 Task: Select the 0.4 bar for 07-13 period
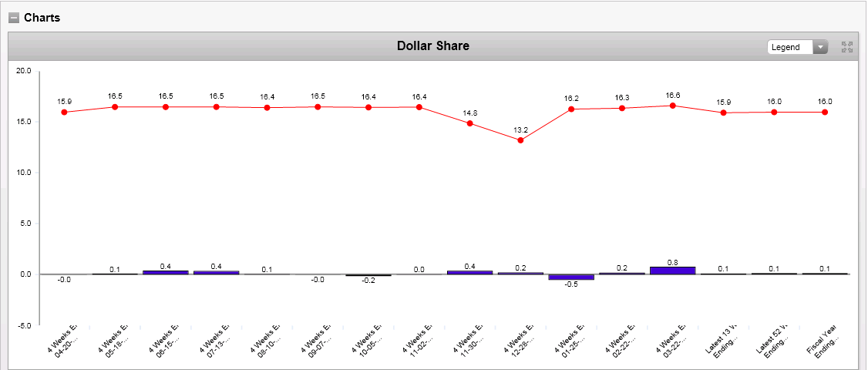pyautogui.click(x=217, y=272)
